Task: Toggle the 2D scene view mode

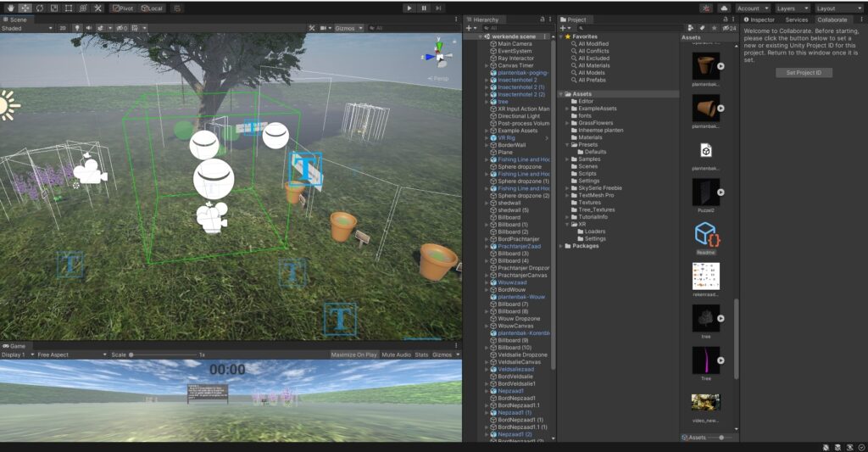Action: coord(63,28)
